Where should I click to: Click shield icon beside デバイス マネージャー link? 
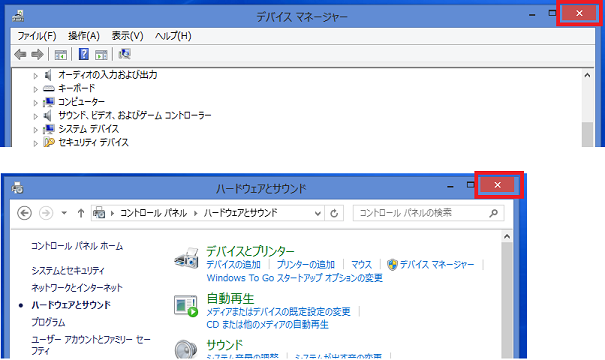(x=392, y=265)
